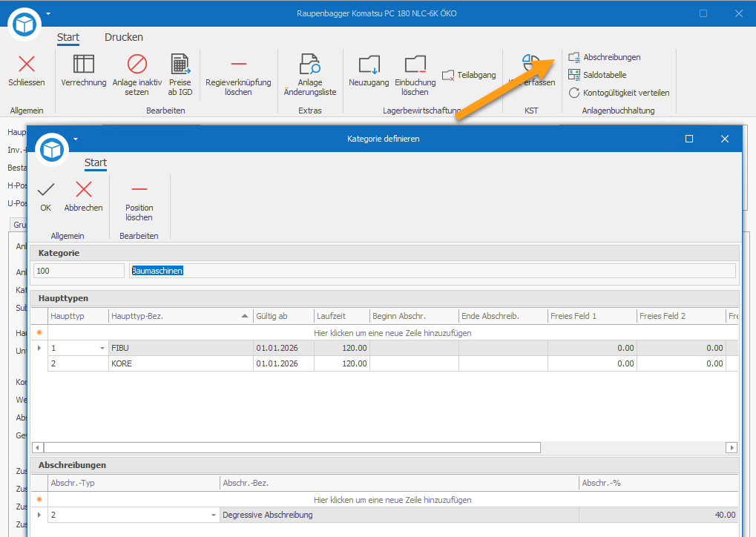This screenshot has width=756, height=537.
Task: Click horizontal scrollbar right arrow in Haupttypen
Action: pyautogui.click(x=732, y=448)
